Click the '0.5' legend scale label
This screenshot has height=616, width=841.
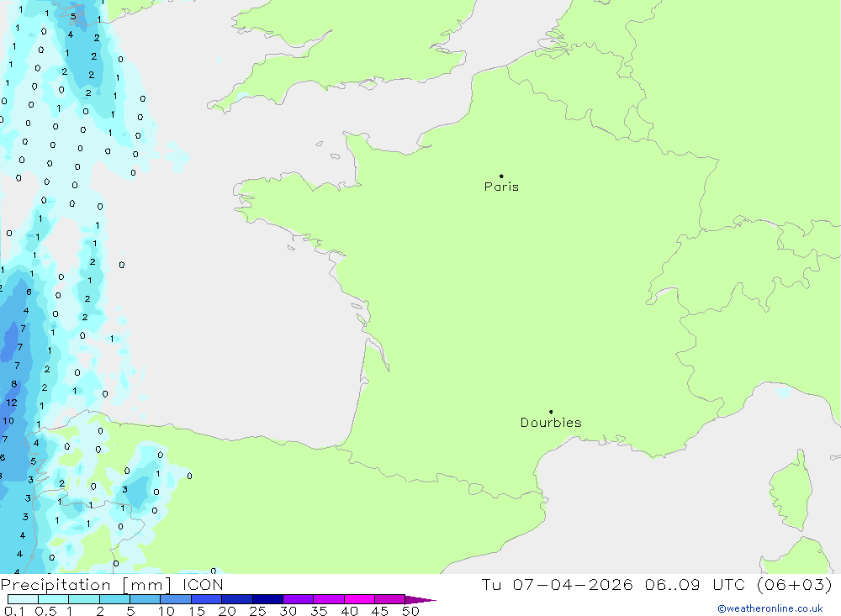[x=45, y=611]
